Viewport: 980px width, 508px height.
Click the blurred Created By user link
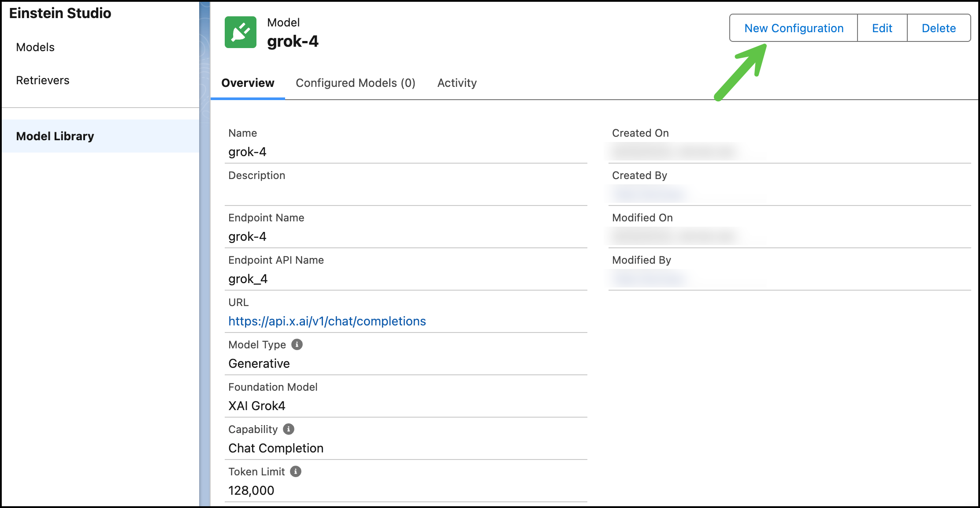[649, 194]
